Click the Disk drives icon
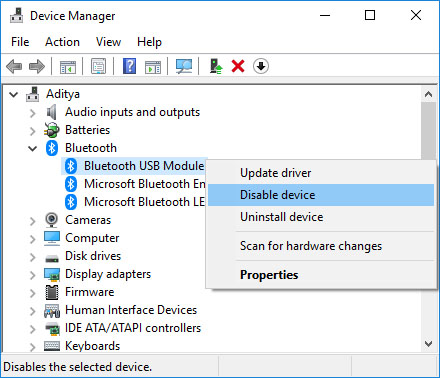The width and height of the screenshot is (440, 378). click(52, 258)
